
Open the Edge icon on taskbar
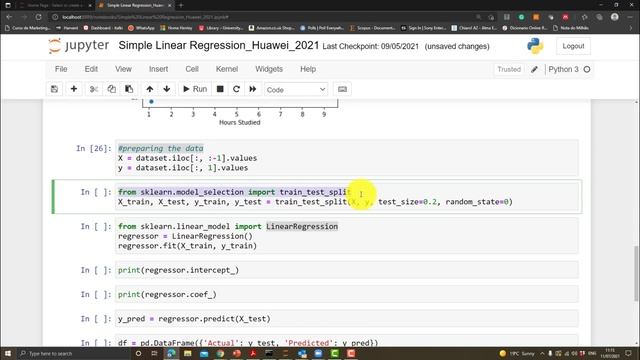click(171, 353)
